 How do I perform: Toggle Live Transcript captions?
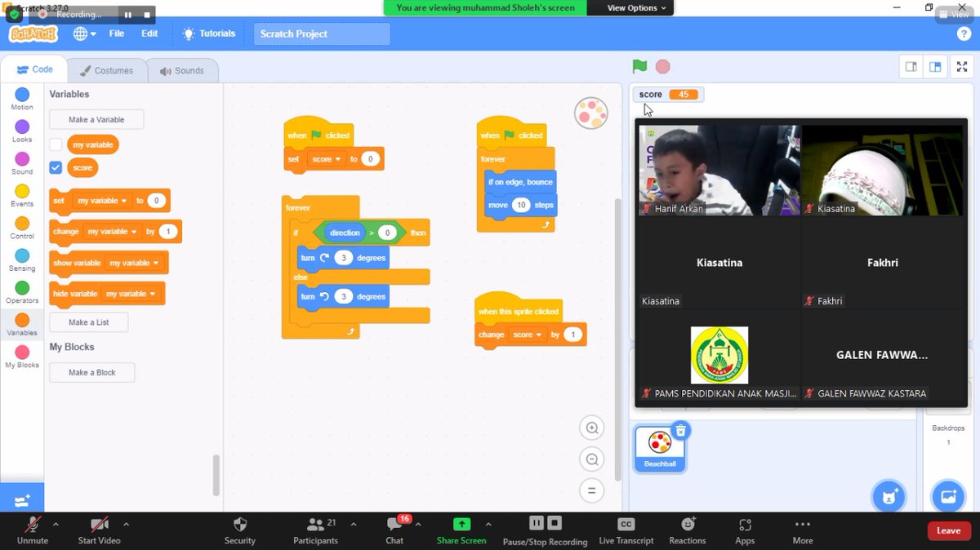tap(626, 530)
